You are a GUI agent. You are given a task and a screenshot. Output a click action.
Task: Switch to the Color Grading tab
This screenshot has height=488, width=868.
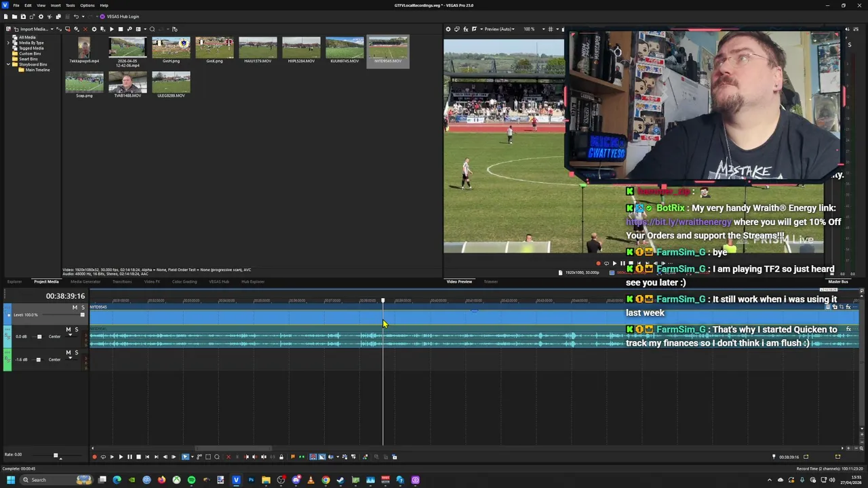[x=184, y=281]
